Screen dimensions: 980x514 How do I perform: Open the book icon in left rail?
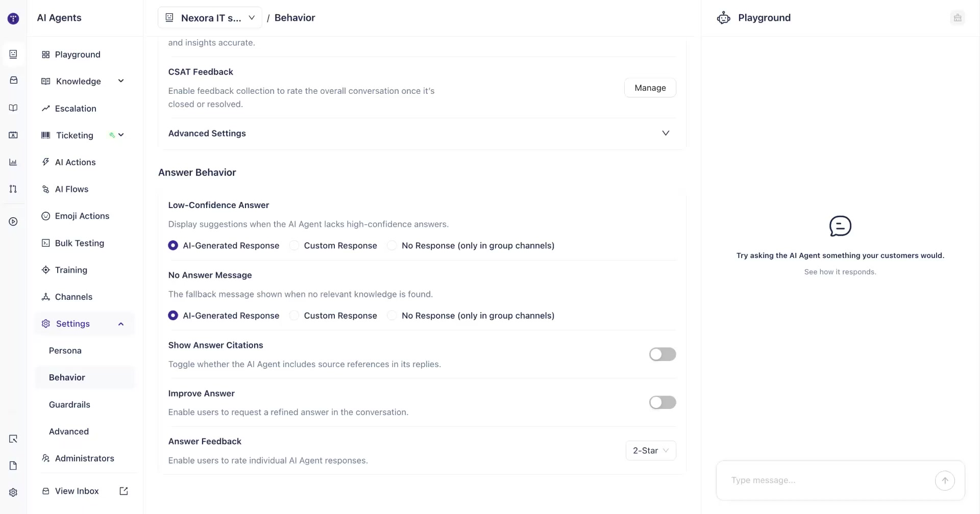[x=13, y=108]
